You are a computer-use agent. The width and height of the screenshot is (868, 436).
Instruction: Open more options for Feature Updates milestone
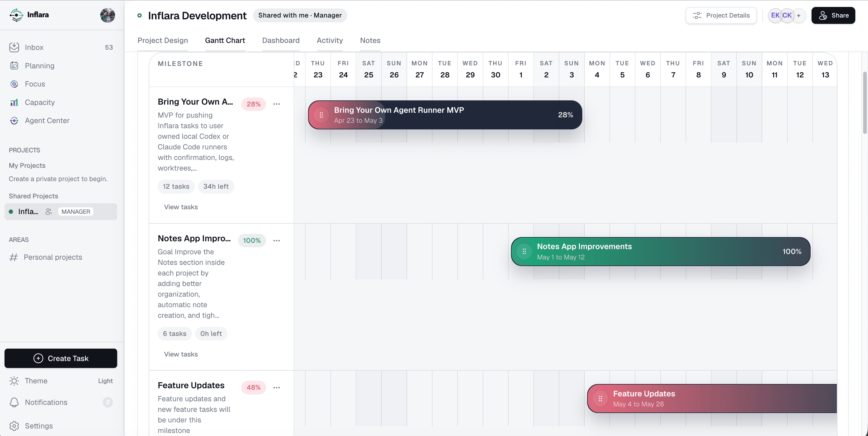coord(277,387)
